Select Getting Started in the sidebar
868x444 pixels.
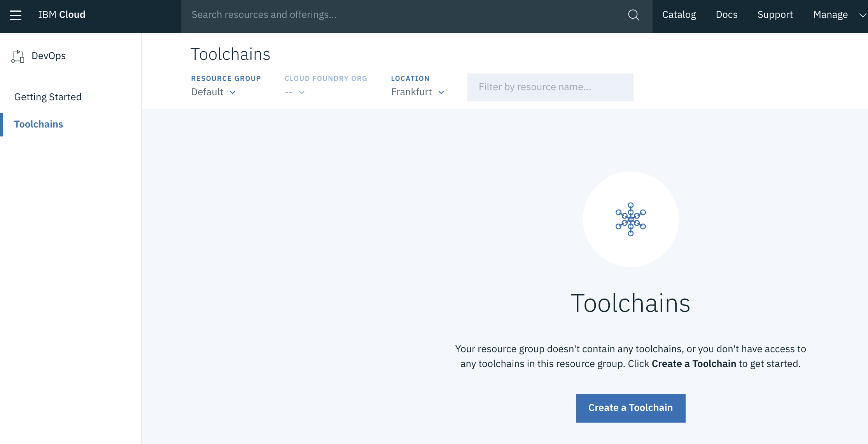pyautogui.click(x=48, y=97)
